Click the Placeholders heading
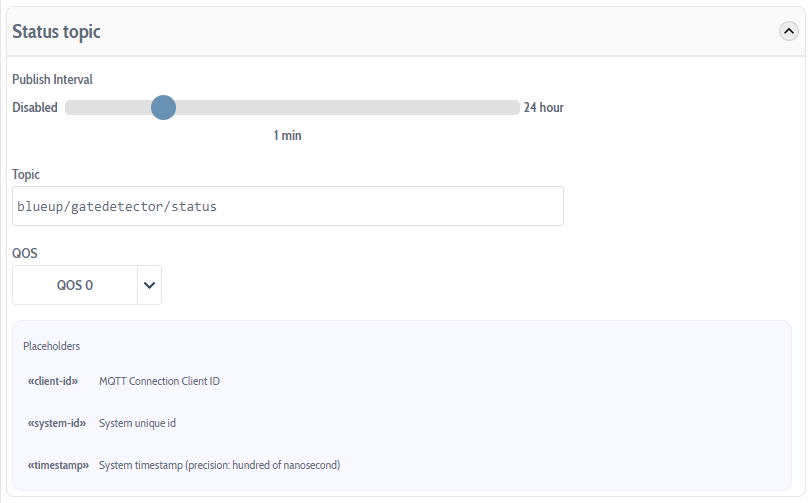Image resolution: width=812 pixels, height=503 pixels. (51, 346)
